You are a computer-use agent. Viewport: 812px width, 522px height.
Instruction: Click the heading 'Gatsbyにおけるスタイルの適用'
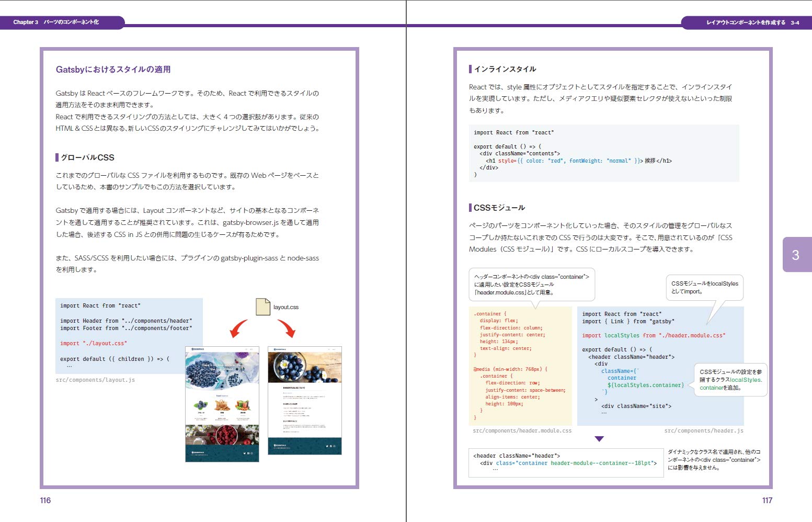[113, 69]
